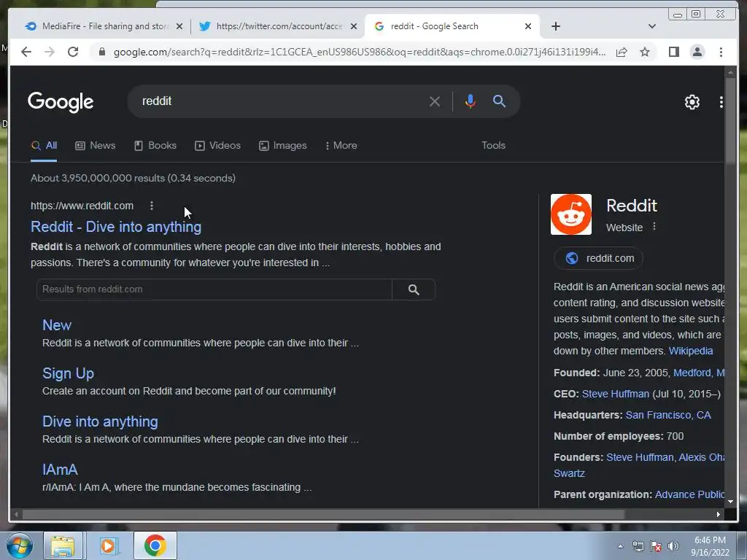
Task: Clear the search query with the X
Action: tap(434, 101)
